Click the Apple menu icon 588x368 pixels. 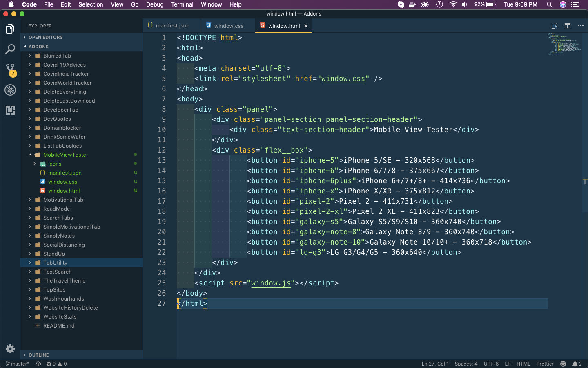pos(11,4)
